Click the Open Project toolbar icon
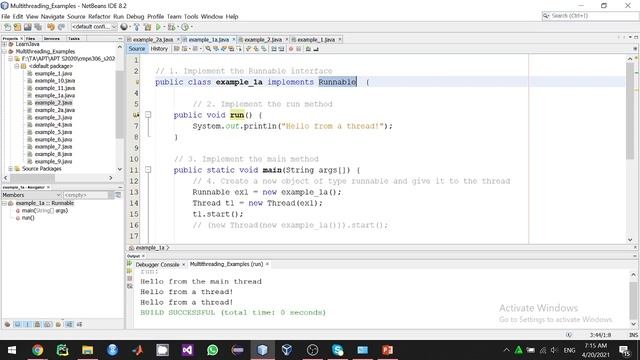This screenshot has height=360, width=640. 27,27
